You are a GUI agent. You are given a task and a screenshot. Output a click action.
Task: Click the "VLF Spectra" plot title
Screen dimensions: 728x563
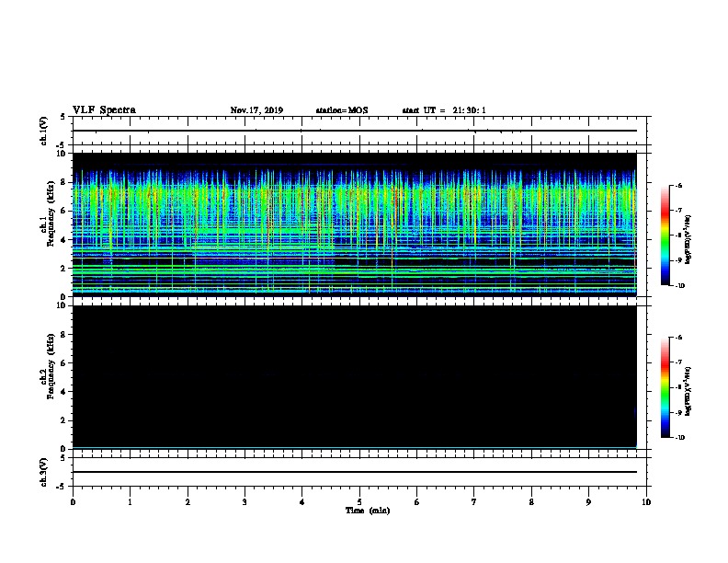pyautogui.click(x=104, y=110)
